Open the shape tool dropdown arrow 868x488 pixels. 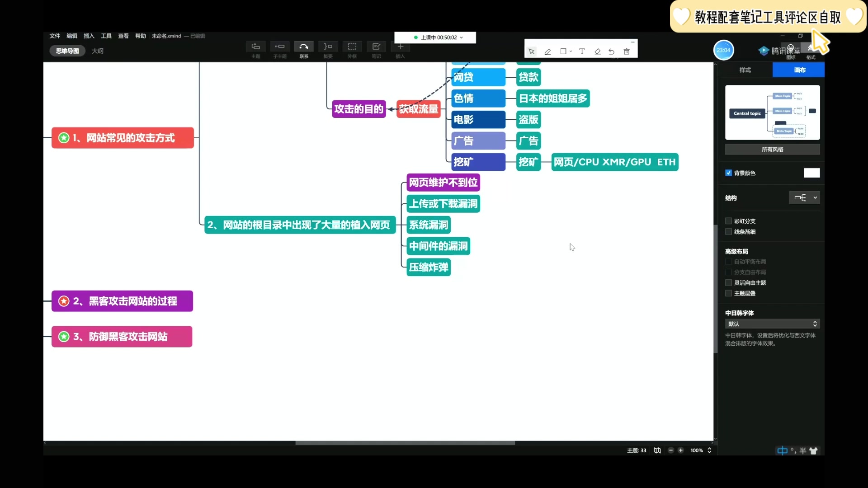571,52
